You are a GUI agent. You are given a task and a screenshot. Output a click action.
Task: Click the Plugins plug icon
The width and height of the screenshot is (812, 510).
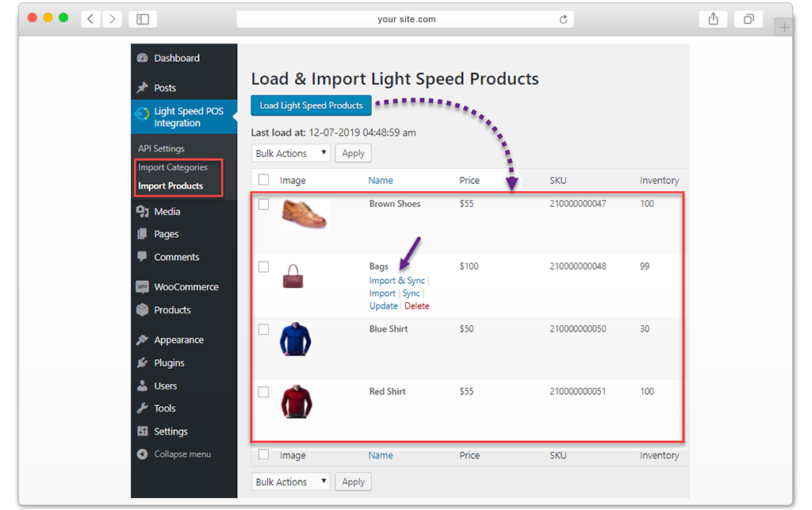pyautogui.click(x=143, y=362)
